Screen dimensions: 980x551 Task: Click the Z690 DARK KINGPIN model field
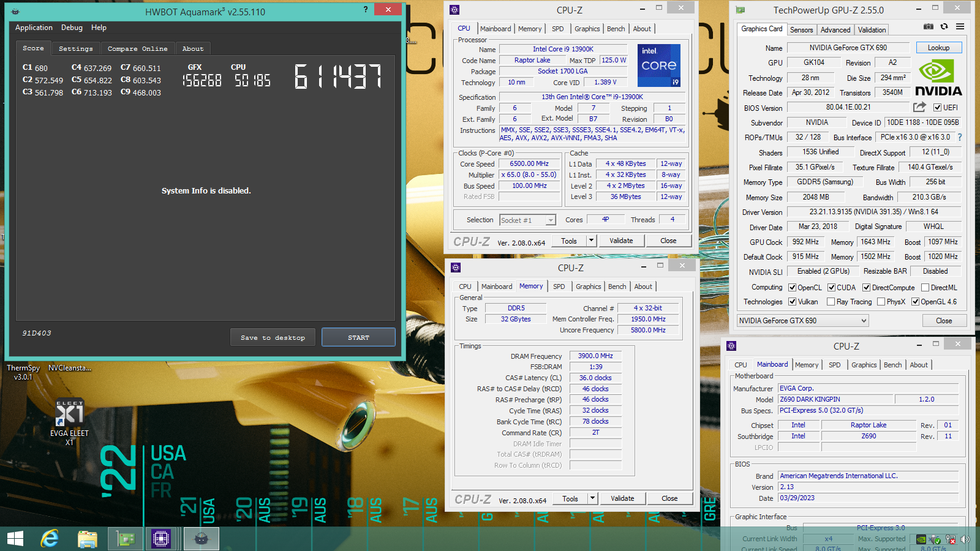835,399
